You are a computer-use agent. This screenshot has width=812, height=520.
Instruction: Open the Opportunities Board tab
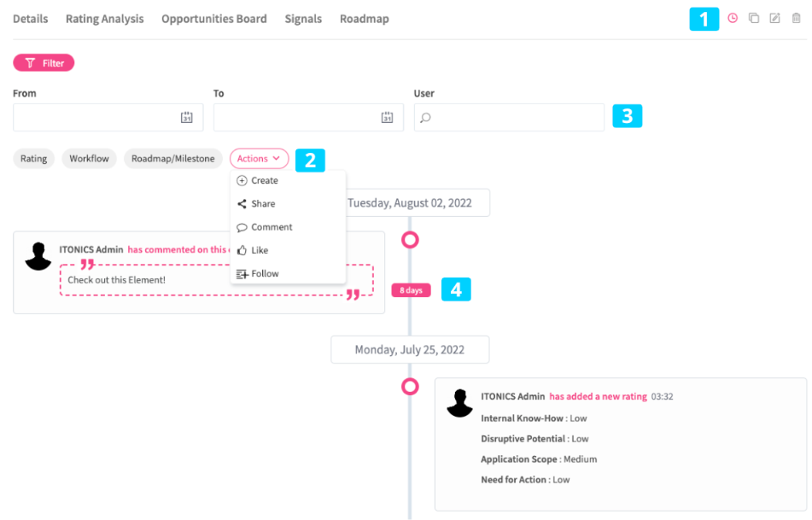(x=214, y=19)
